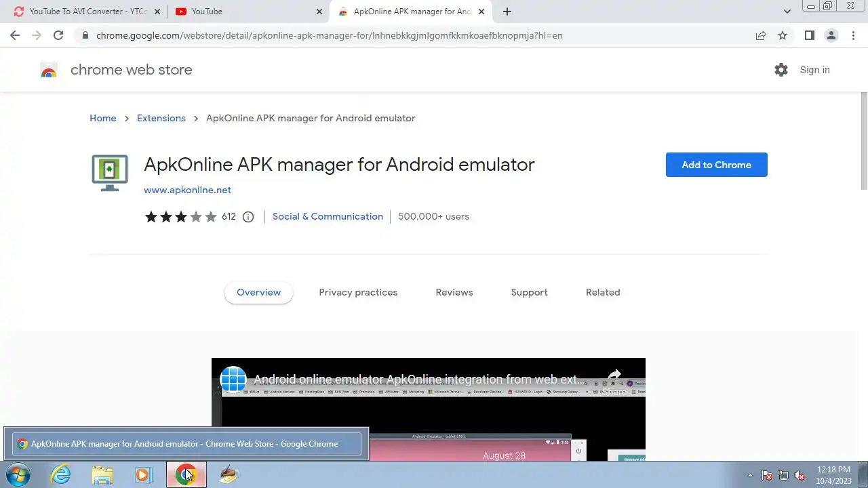The width and height of the screenshot is (868, 488).
Task: Click the browser back arrow
Action: [15, 35]
